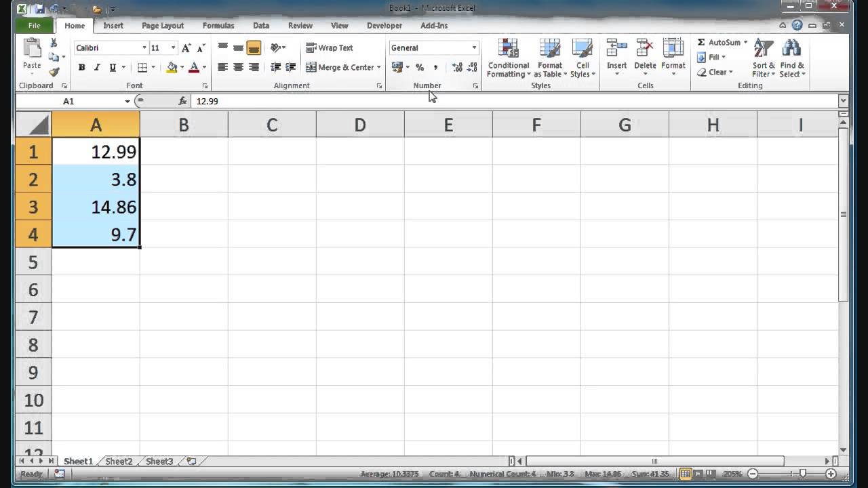Click the Paste clipboard icon
Image resolution: width=868 pixels, height=488 pixels.
point(32,49)
